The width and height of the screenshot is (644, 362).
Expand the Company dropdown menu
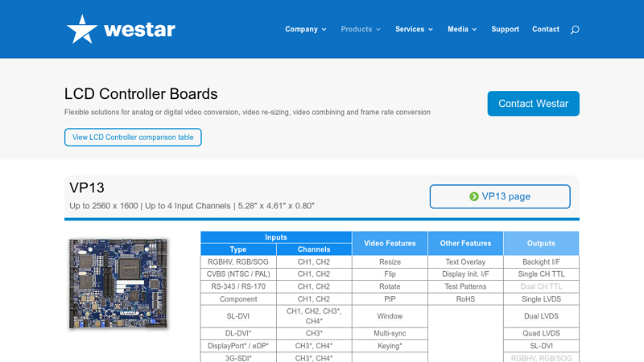pyautogui.click(x=306, y=29)
